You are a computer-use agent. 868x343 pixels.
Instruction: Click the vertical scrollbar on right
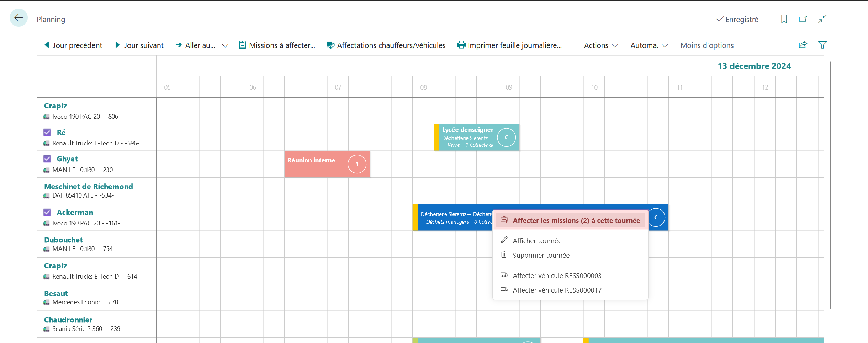point(830,185)
